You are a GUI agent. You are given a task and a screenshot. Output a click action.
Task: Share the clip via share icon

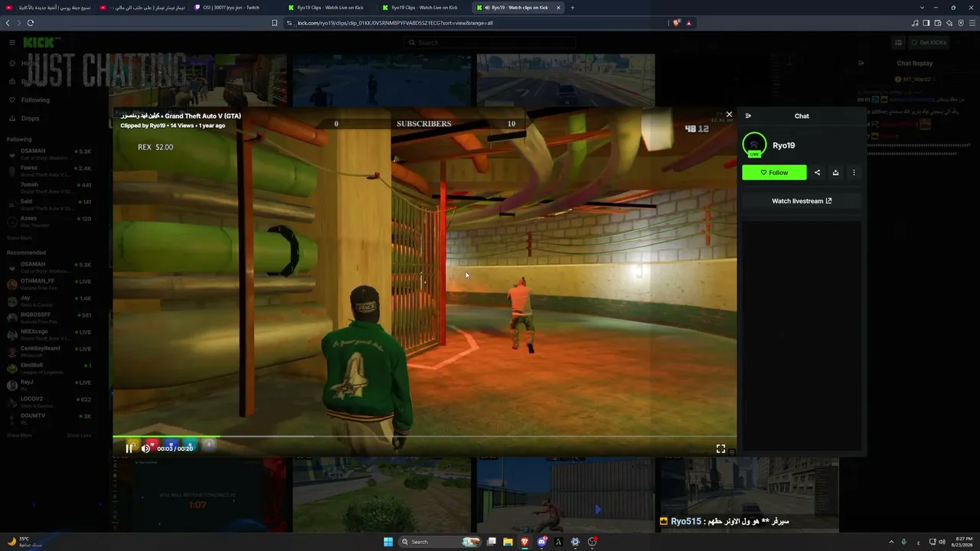point(817,173)
